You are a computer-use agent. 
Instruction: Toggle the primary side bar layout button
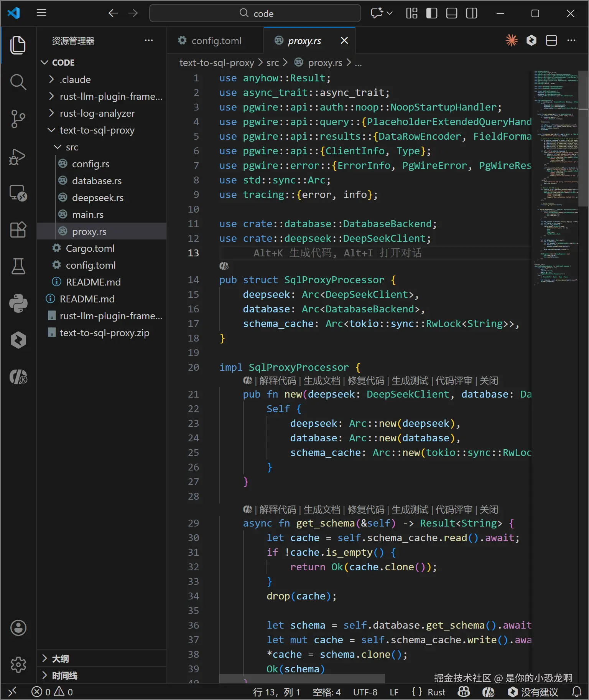[432, 13]
